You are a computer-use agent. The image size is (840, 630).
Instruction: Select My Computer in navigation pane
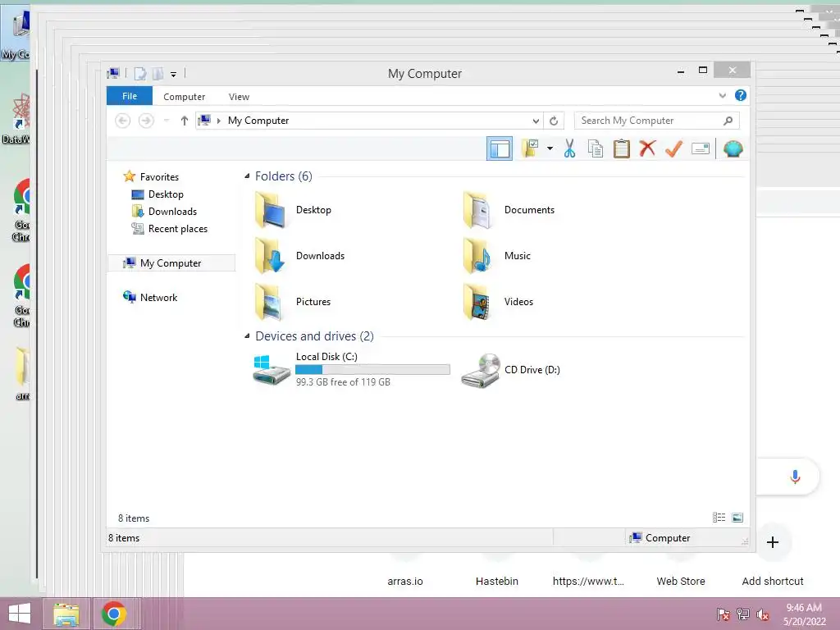click(x=171, y=263)
